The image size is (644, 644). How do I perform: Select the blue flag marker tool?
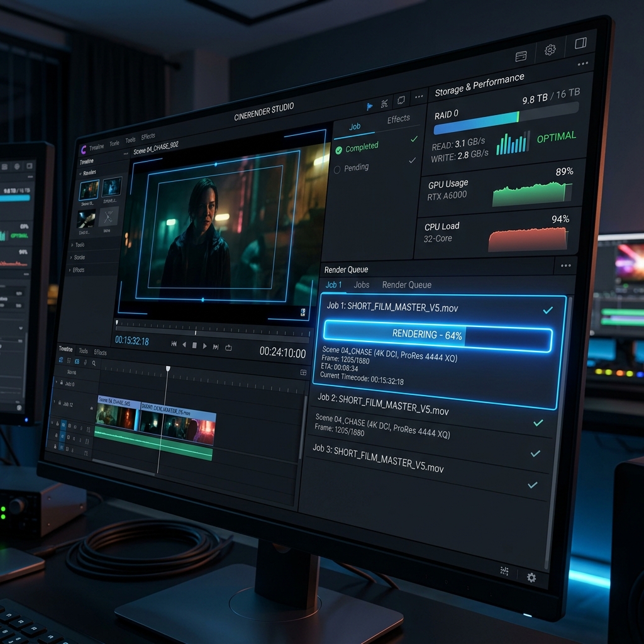point(369,107)
